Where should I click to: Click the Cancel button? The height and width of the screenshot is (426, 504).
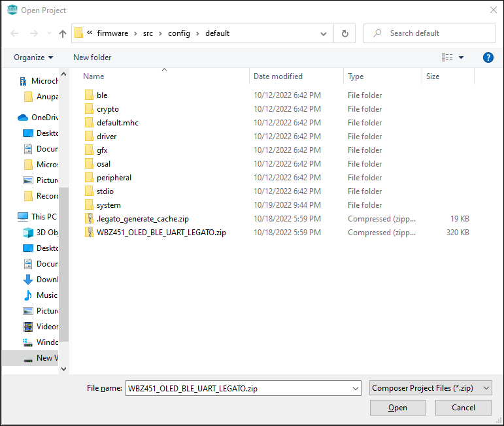463,408
